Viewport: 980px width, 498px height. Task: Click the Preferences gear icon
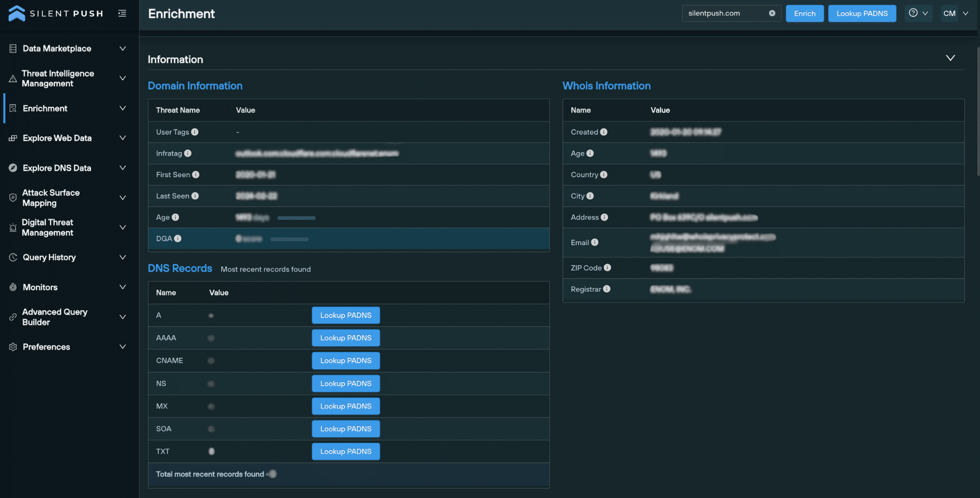click(13, 347)
